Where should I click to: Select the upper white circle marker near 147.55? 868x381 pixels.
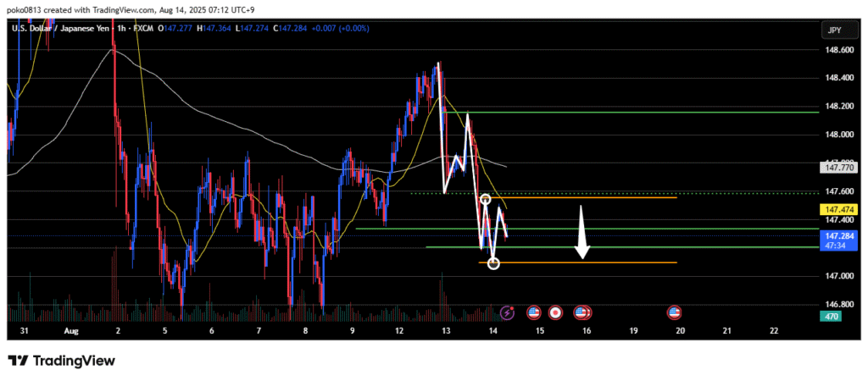click(x=486, y=199)
